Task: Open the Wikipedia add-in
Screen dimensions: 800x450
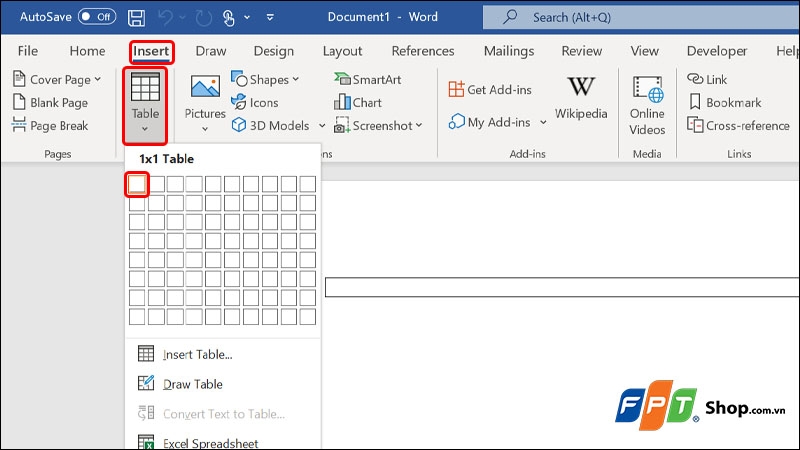Action: click(581, 101)
